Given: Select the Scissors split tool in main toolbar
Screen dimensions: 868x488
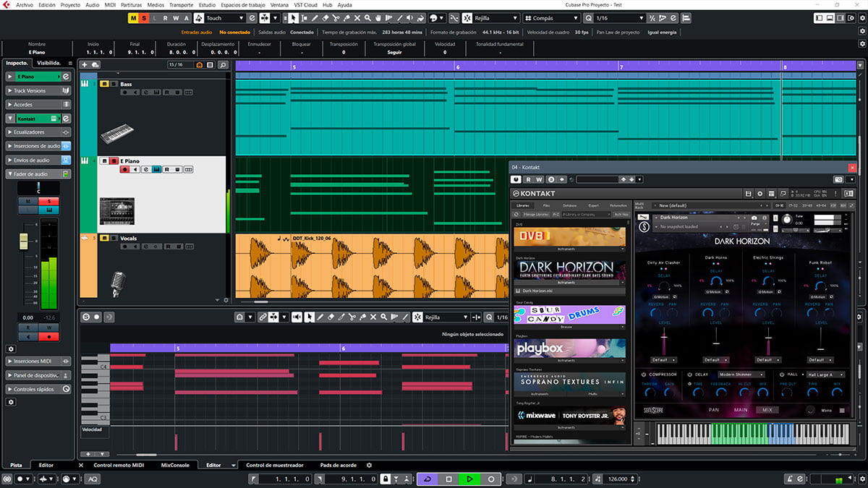Looking at the screenshot, I should 337,18.
